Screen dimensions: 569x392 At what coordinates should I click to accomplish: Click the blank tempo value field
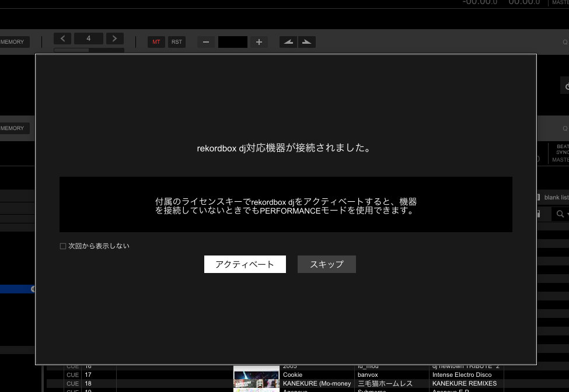pyautogui.click(x=233, y=42)
